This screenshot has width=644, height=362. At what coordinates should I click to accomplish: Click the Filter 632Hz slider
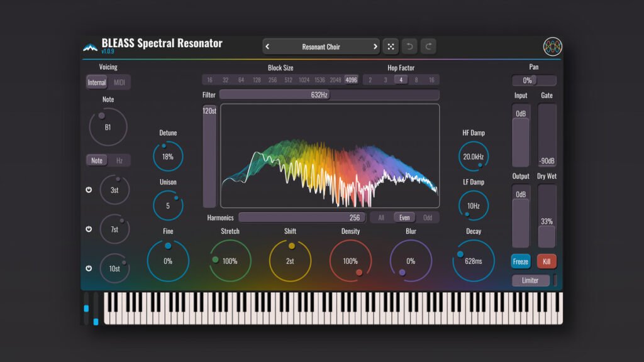click(x=330, y=95)
